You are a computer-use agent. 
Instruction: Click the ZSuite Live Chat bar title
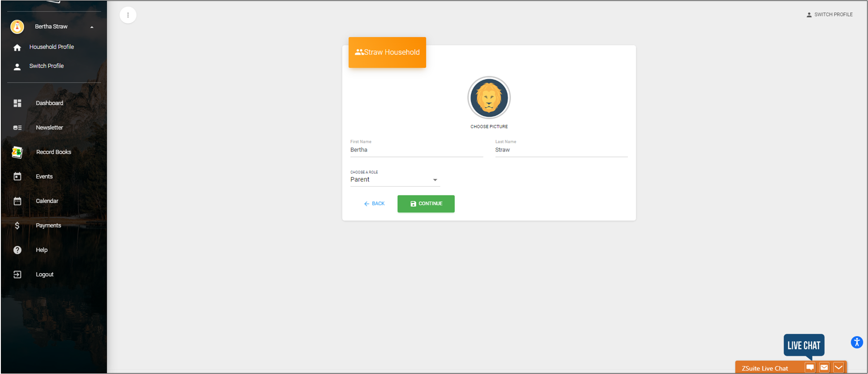[x=765, y=369]
